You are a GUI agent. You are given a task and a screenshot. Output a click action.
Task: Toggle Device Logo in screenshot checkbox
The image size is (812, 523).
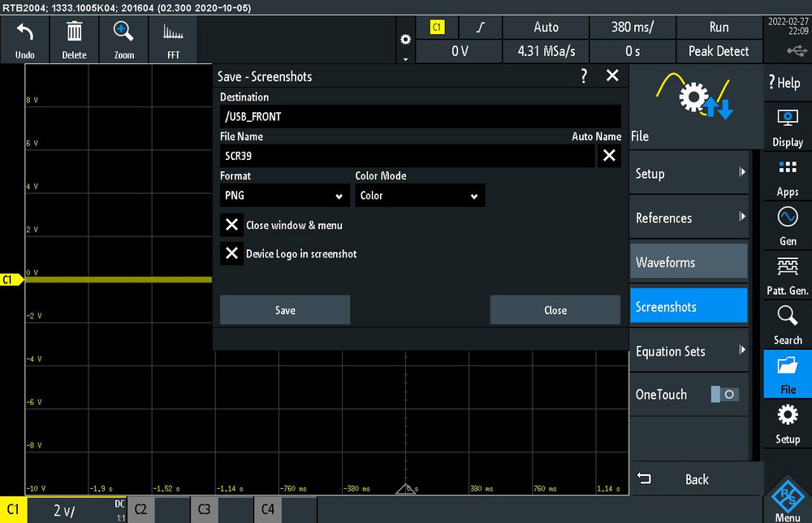tap(231, 253)
